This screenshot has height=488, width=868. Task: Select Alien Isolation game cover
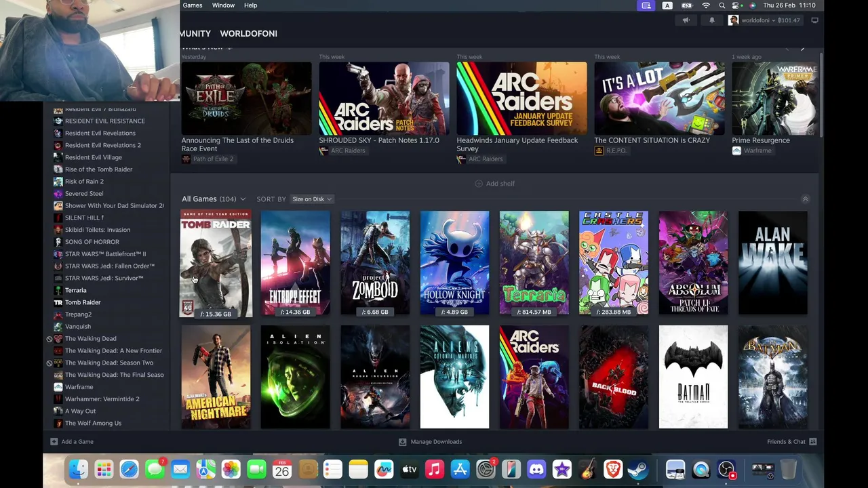pos(295,377)
